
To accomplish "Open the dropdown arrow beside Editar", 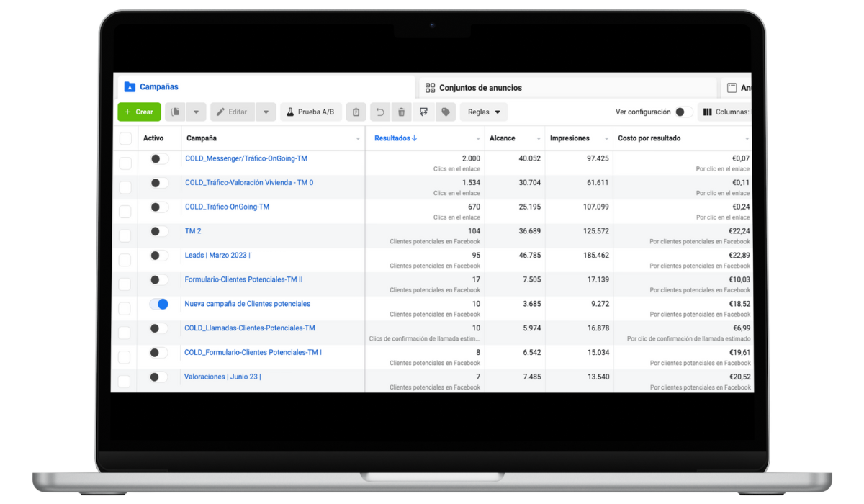I will pos(266,112).
